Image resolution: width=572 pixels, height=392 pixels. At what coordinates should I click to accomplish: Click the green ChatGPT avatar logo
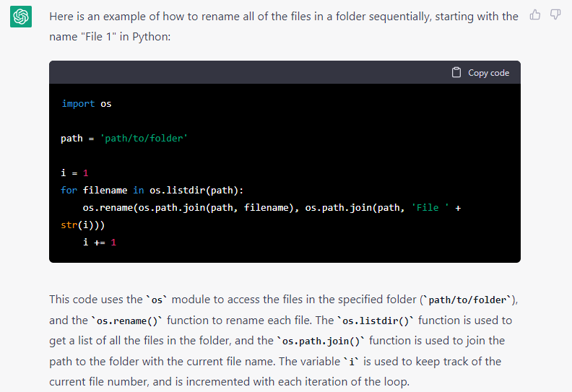(21, 17)
